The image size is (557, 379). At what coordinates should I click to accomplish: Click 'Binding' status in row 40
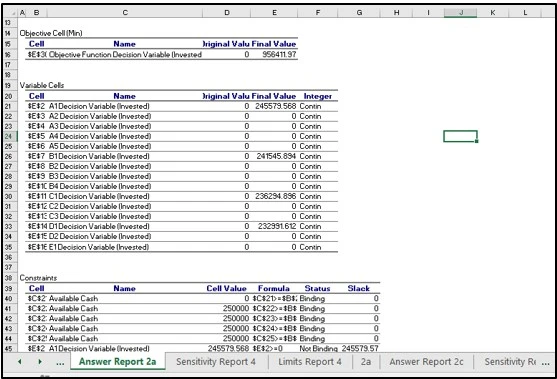pos(312,298)
